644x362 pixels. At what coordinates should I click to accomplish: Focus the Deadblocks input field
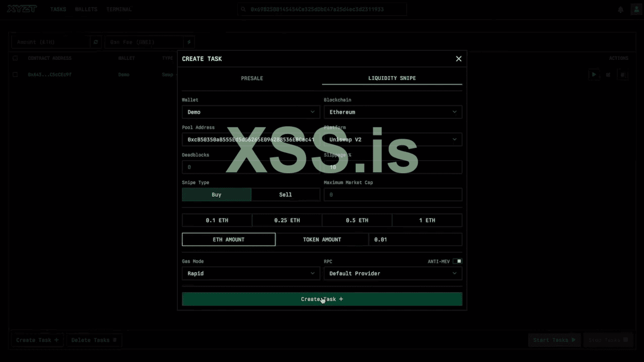(251, 167)
